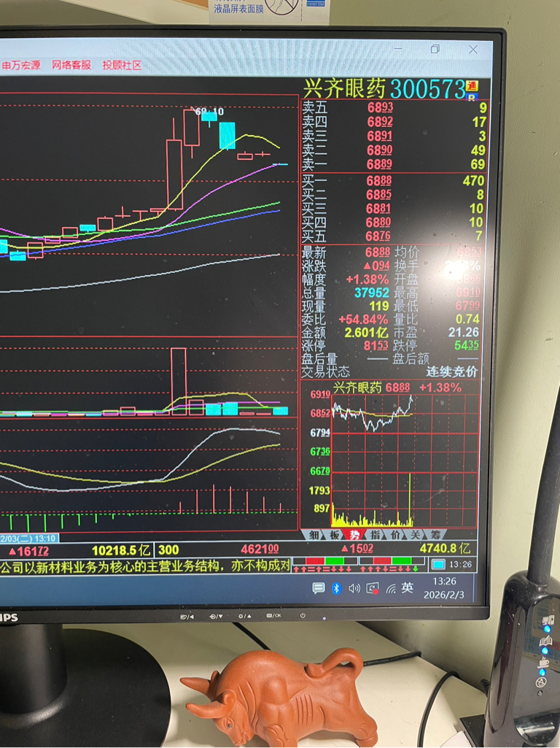Open the Wi-Fi network tray icon
Image resolution: width=560 pixels, height=748 pixels.
pos(390,589)
